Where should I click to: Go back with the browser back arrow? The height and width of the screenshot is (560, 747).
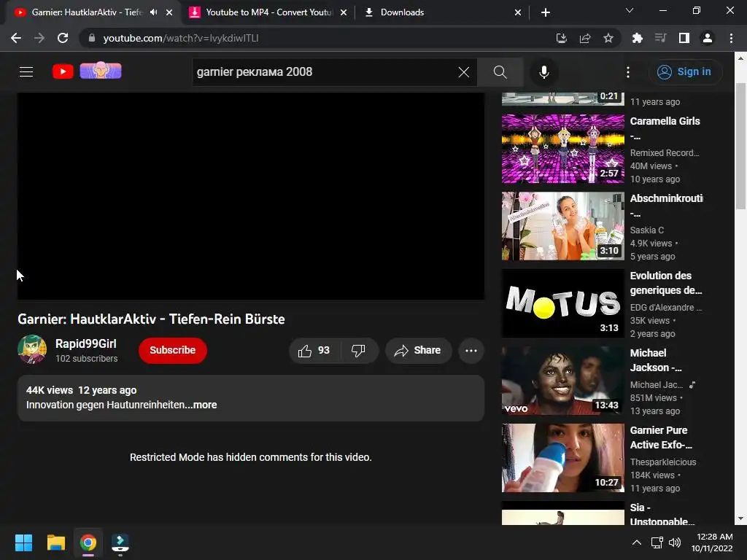click(x=16, y=38)
